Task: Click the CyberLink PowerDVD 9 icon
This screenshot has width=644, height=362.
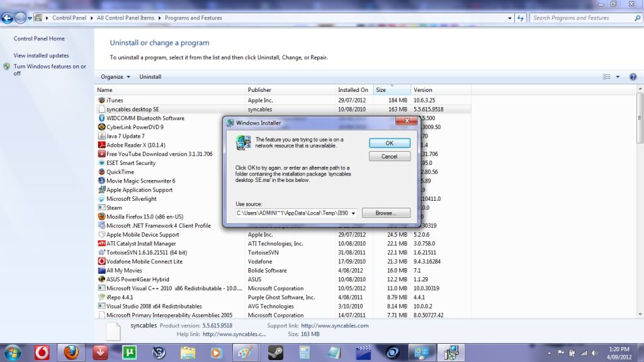Action: (101, 127)
